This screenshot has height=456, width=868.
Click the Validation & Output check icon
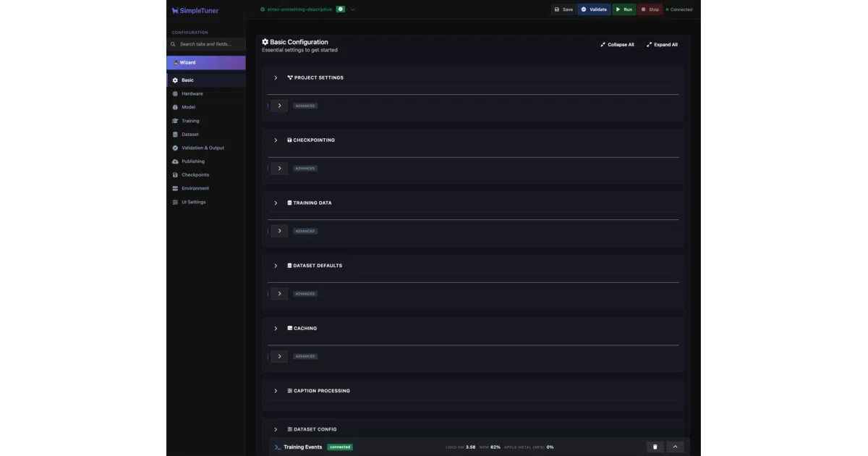[175, 148]
